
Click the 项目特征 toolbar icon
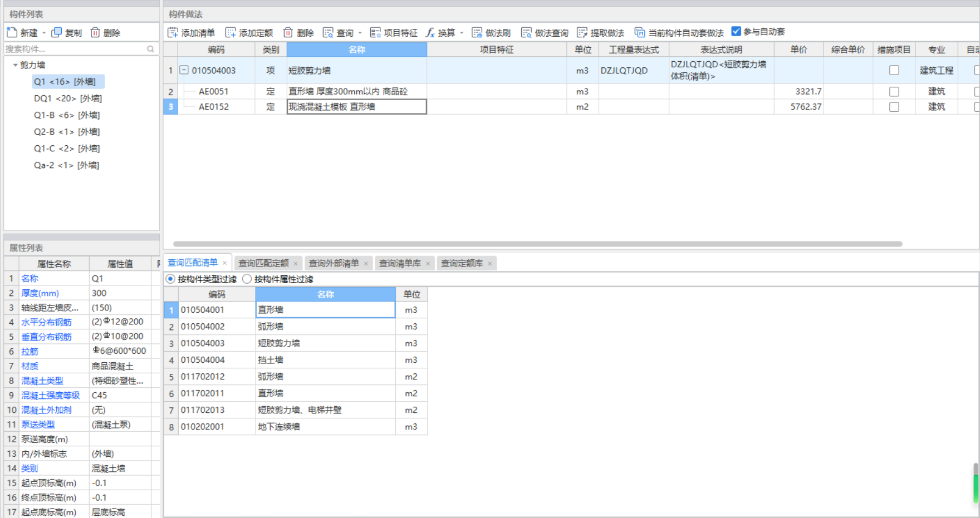click(x=376, y=33)
